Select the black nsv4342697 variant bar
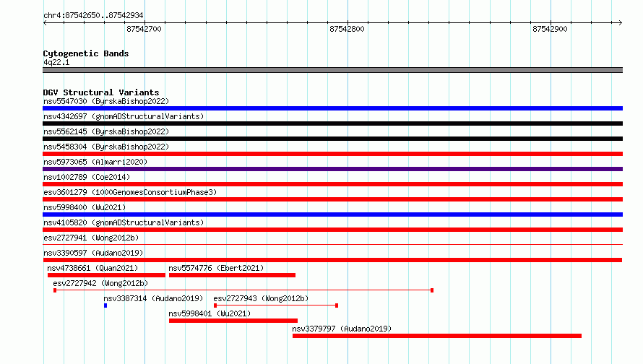Image resolution: width=643 pixels, height=364 pixels. click(x=332, y=123)
